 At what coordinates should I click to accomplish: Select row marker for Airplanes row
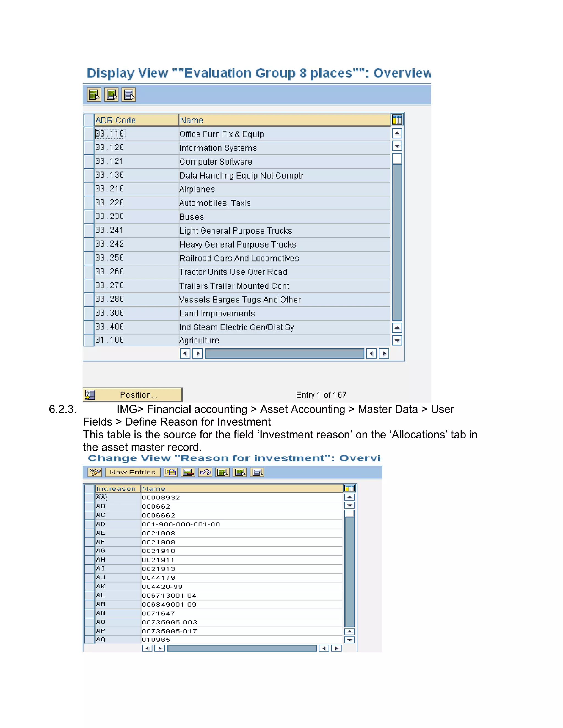coord(89,189)
